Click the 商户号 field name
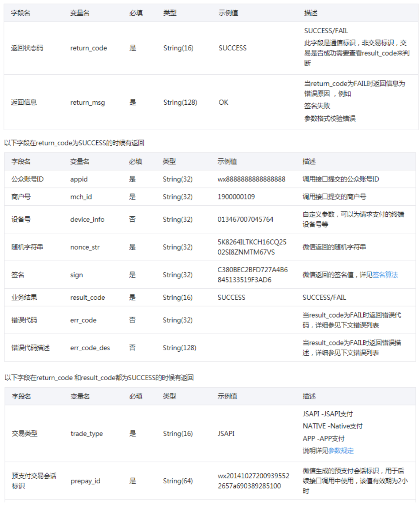Screen dimensions: 420x520 coord(21,197)
